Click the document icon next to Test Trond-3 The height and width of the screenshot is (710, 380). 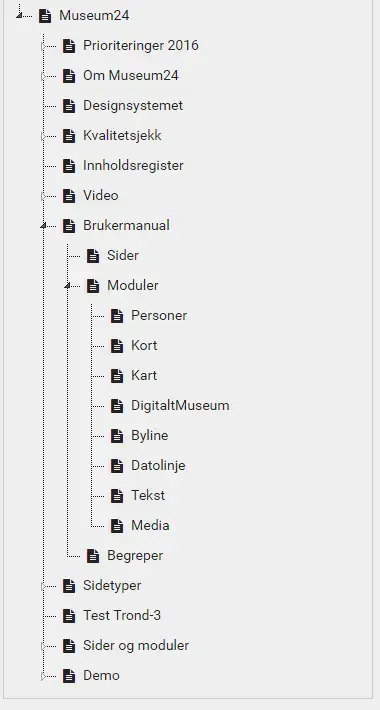[69, 616]
